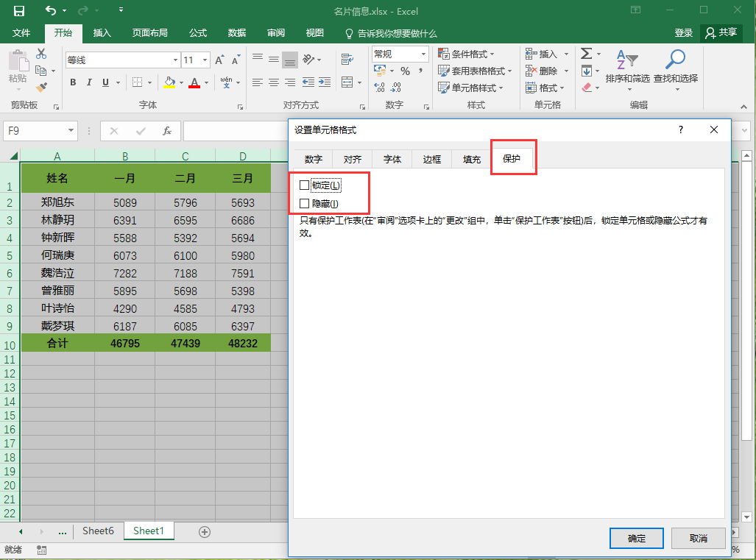
Task: Click the Save icon in title bar
Action: click(19, 10)
